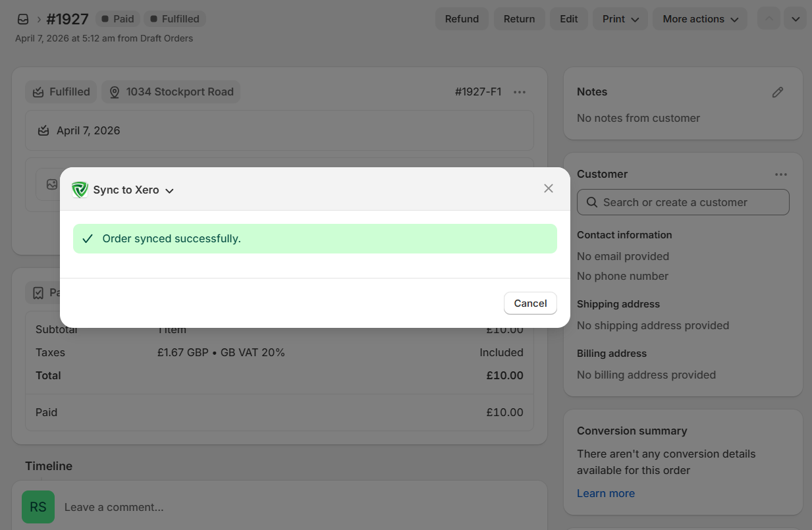Edit notes with the pencil icon
This screenshot has width=812, height=530.
click(x=778, y=92)
